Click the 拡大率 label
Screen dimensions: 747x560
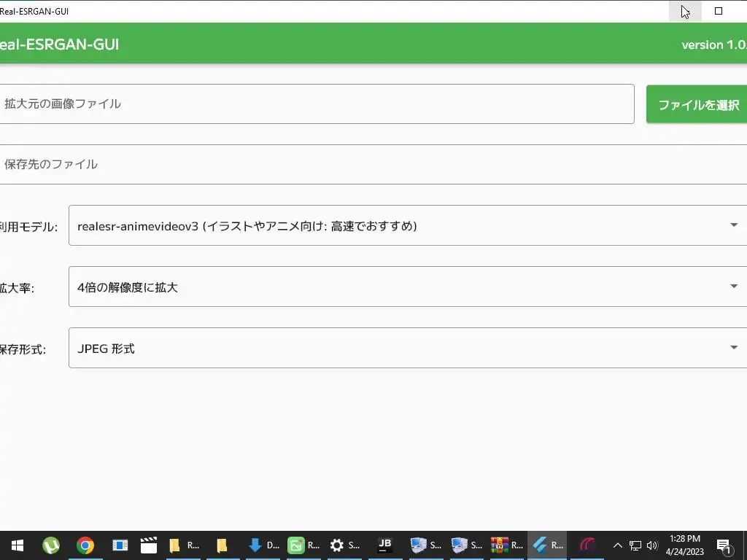[18, 288]
